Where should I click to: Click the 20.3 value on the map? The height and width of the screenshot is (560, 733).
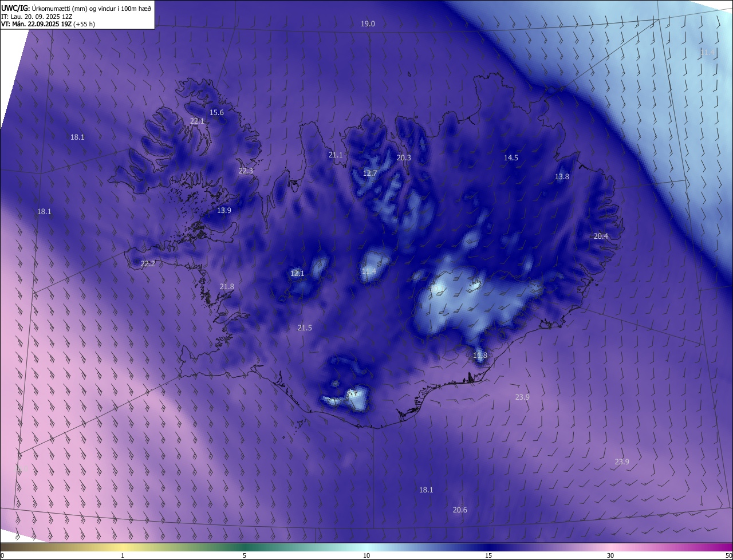click(x=404, y=157)
